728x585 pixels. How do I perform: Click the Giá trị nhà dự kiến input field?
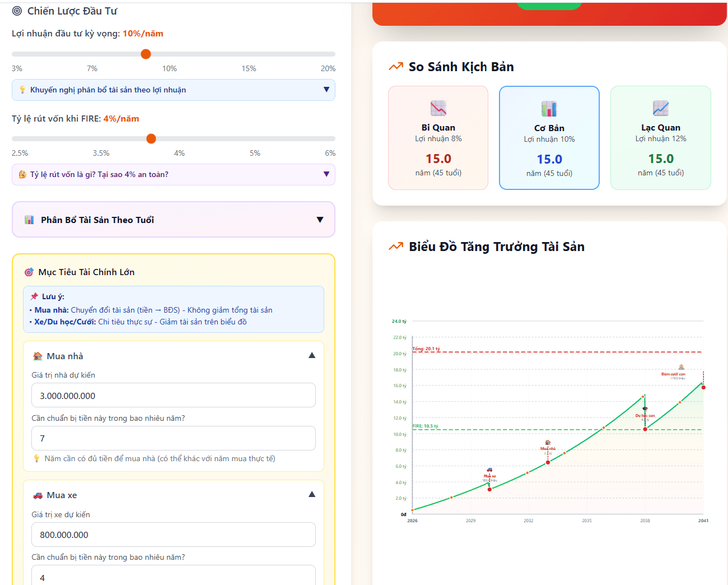[174, 396]
